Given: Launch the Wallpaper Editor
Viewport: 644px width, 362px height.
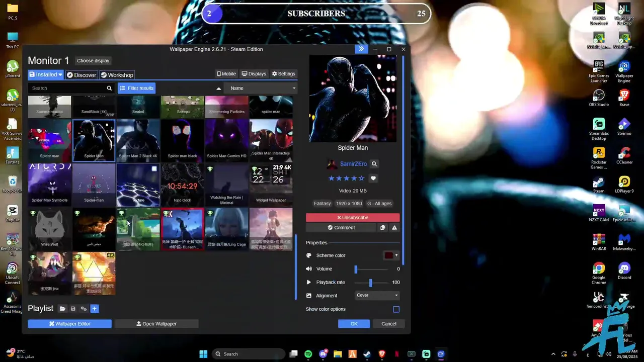Looking at the screenshot, I should coord(69,324).
